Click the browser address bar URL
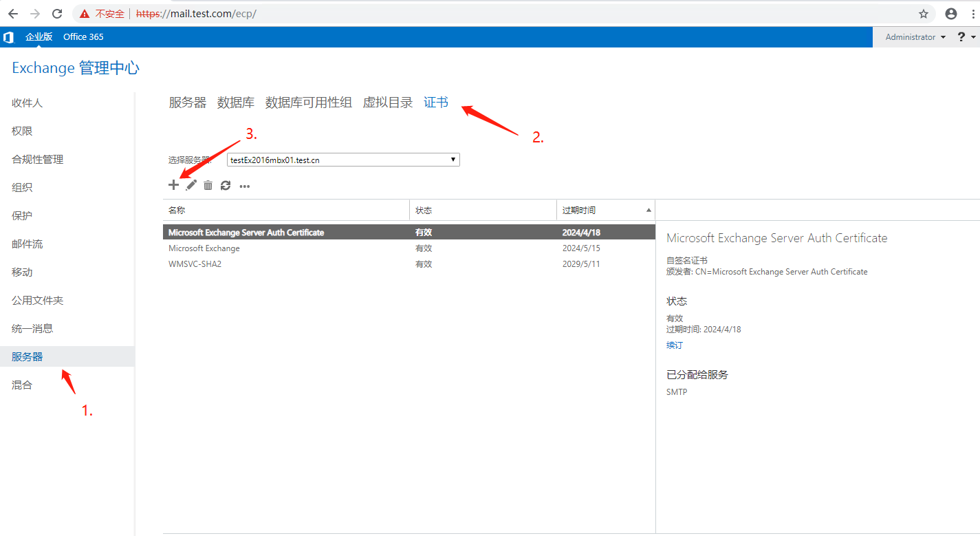Viewport: 980px width, 536px height. [196, 14]
